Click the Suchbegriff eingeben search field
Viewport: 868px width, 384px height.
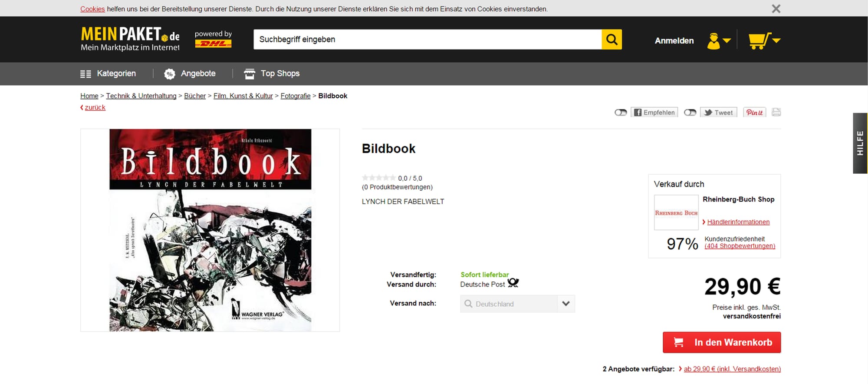pos(427,40)
